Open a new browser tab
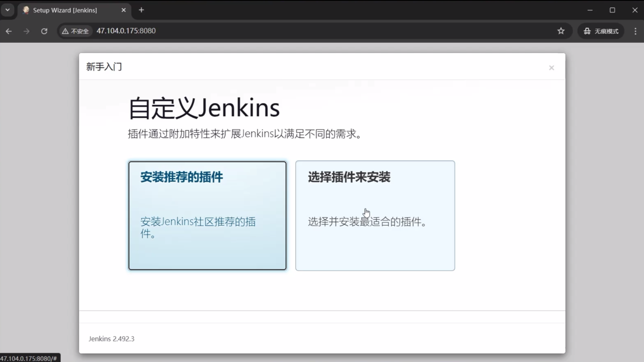The height and width of the screenshot is (362, 644). pyautogui.click(x=142, y=10)
